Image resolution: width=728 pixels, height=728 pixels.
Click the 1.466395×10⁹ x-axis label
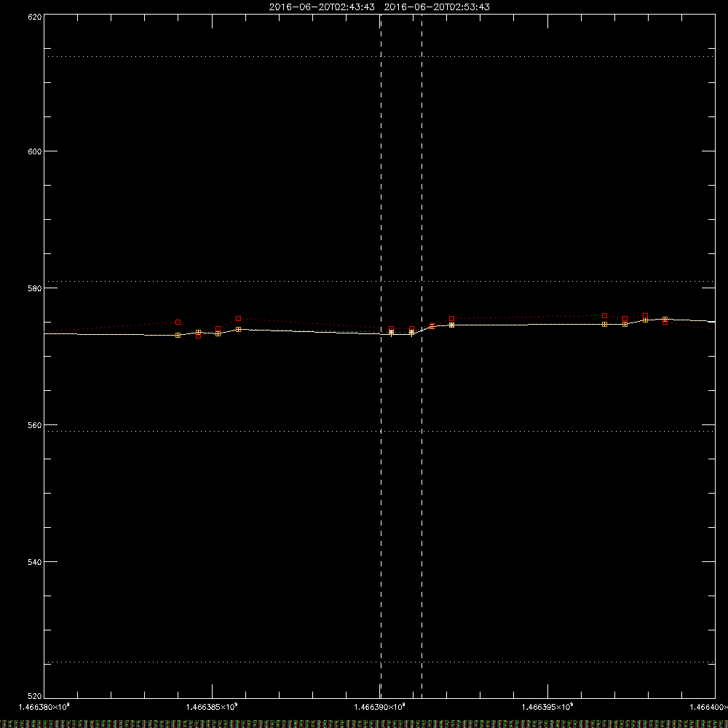(x=548, y=707)
